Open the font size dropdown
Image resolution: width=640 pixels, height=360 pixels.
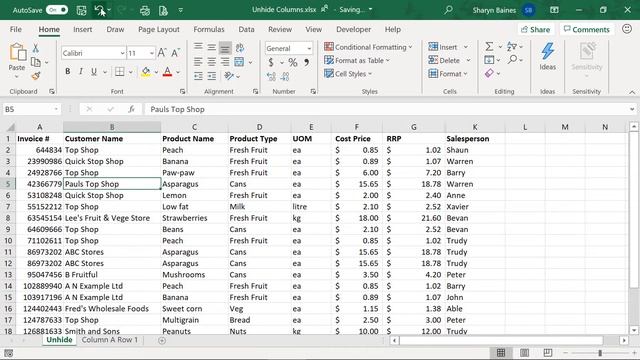coord(152,53)
